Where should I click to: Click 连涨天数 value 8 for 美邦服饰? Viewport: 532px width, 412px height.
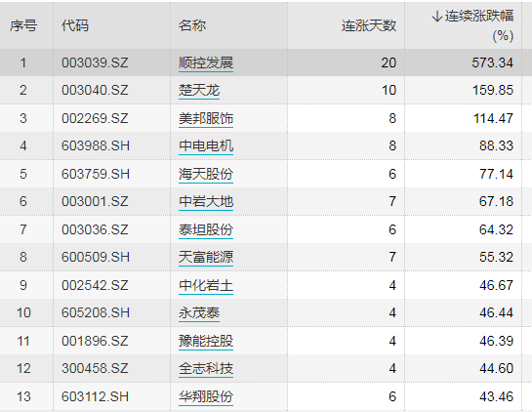[x=392, y=118]
